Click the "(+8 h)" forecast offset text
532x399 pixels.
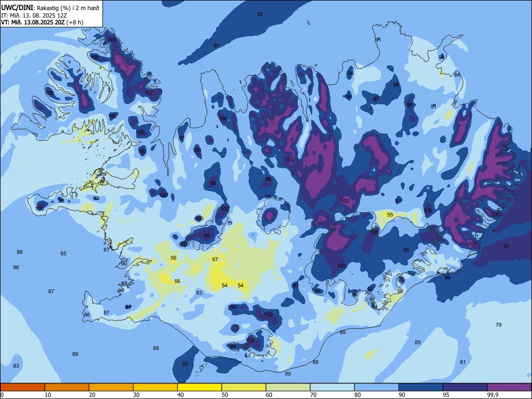click(75, 22)
